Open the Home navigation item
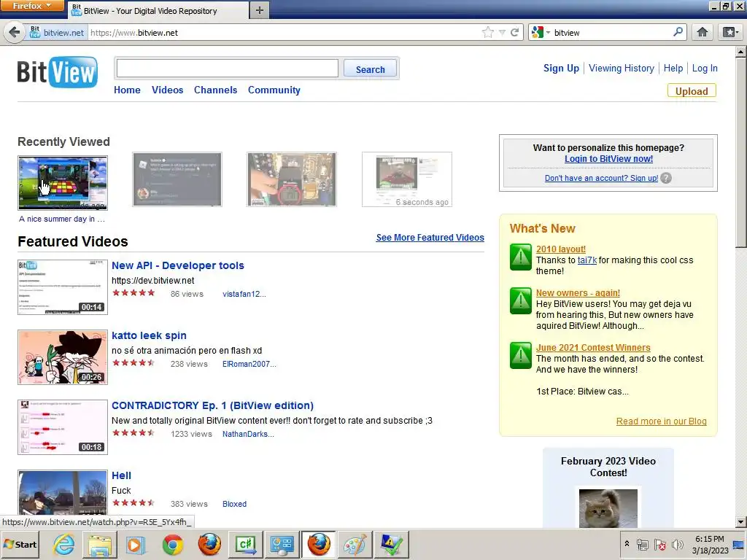This screenshot has width=747, height=560. (127, 90)
